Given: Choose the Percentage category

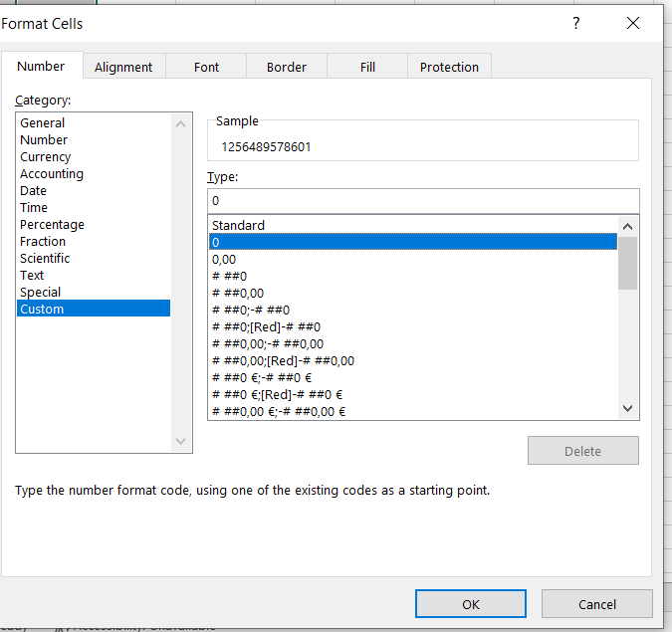Looking at the screenshot, I should pos(52,225).
